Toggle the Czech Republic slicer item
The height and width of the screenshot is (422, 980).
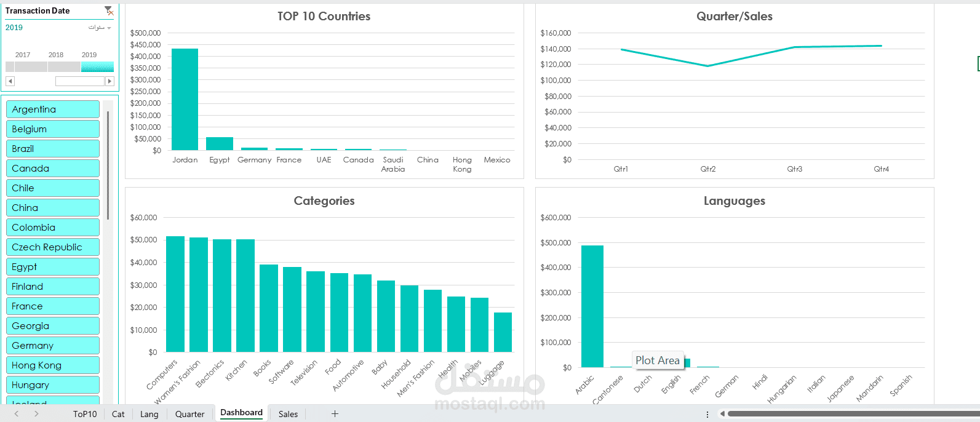pos(53,247)
